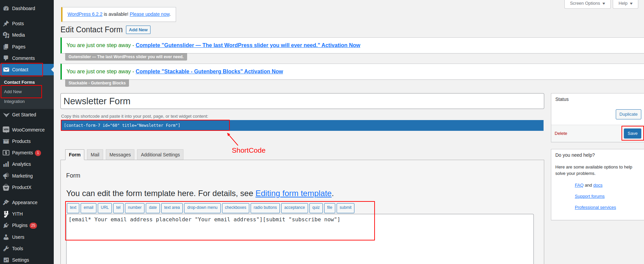Open the Professional services link
Viewport: 644px width, 264px height.
click(x=595, y=208)
